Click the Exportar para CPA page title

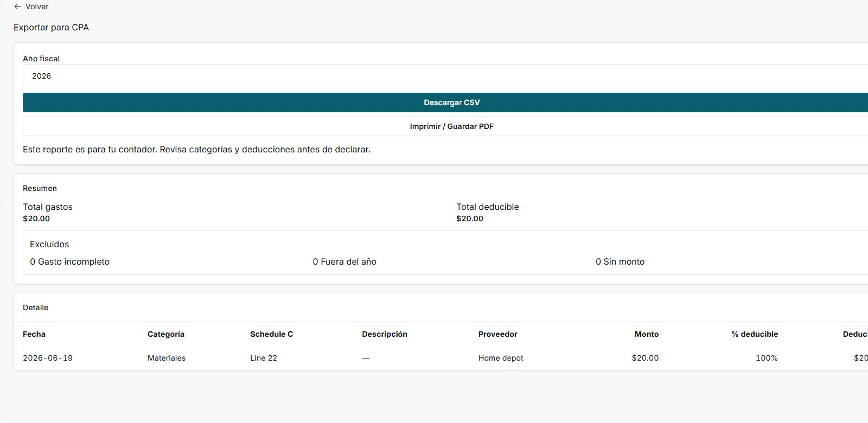coord(51,27)
